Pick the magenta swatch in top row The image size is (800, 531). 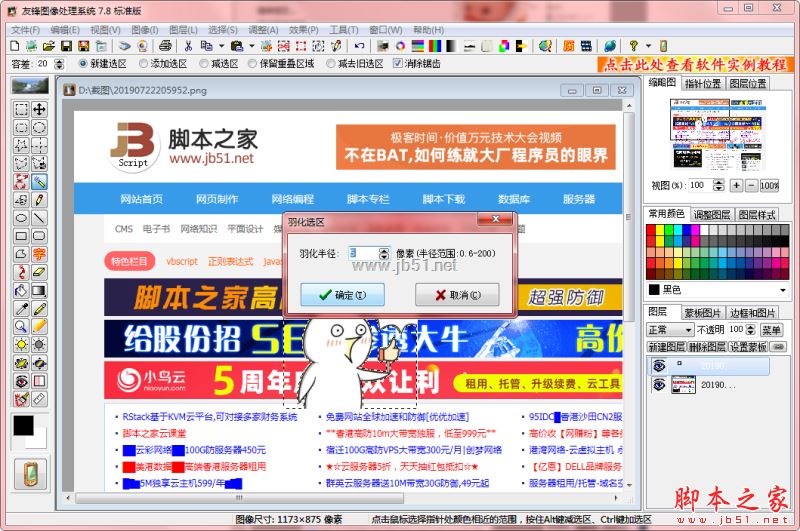click(695, 230)
